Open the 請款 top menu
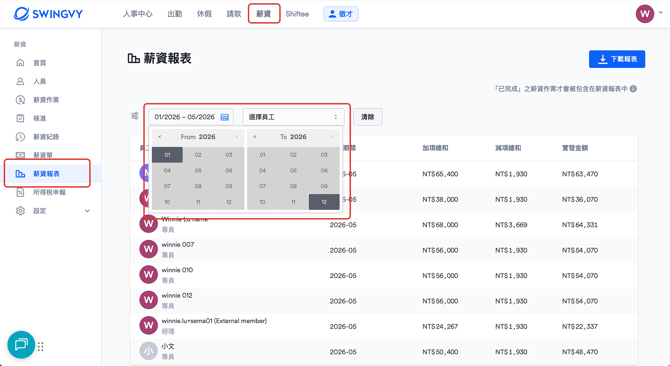The width and height of the screenshot is (670, 366). tap(234, 14)
